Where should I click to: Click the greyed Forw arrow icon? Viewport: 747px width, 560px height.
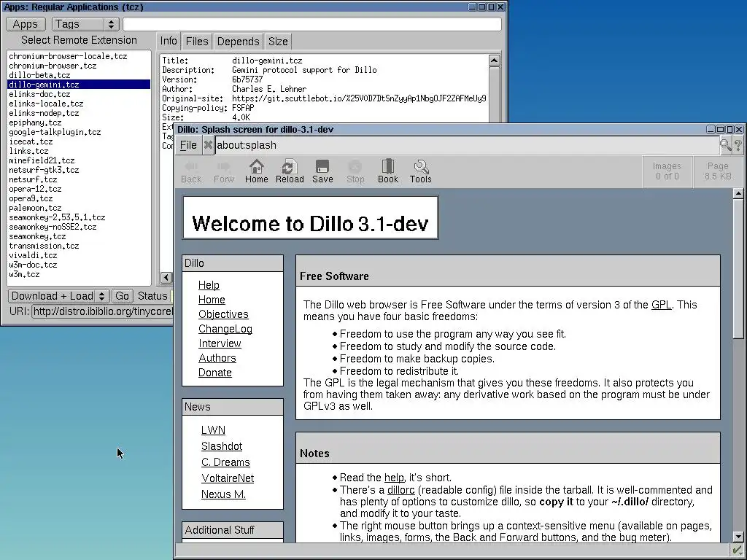click(224, 171)
